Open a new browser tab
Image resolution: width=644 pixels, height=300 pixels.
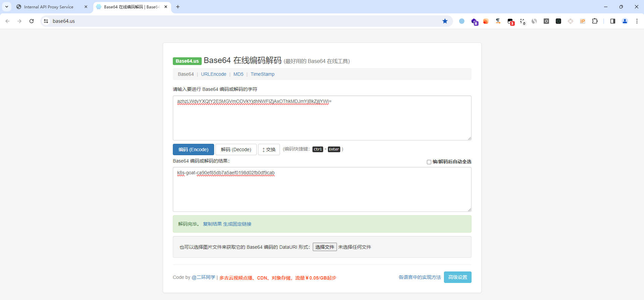(178, 7)
